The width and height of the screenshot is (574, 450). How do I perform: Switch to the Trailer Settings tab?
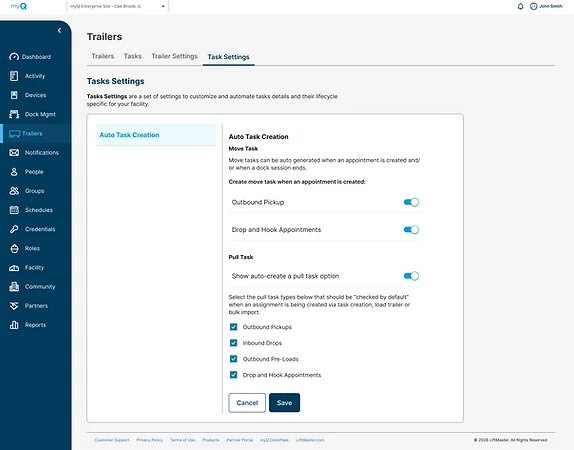(x=175, y=56)
